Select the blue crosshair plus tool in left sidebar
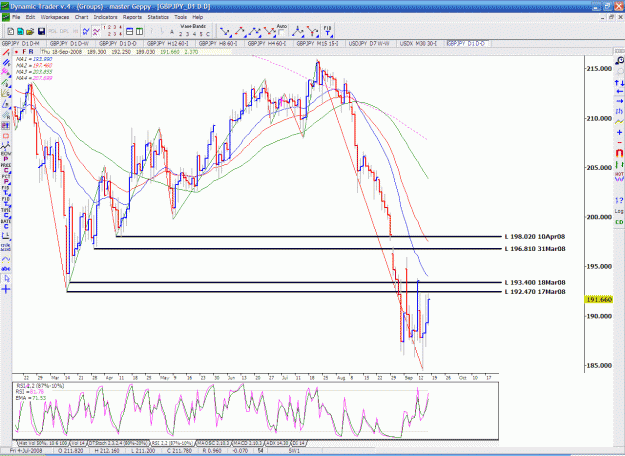Screen dimensions: 625x456 click(6, 289)
